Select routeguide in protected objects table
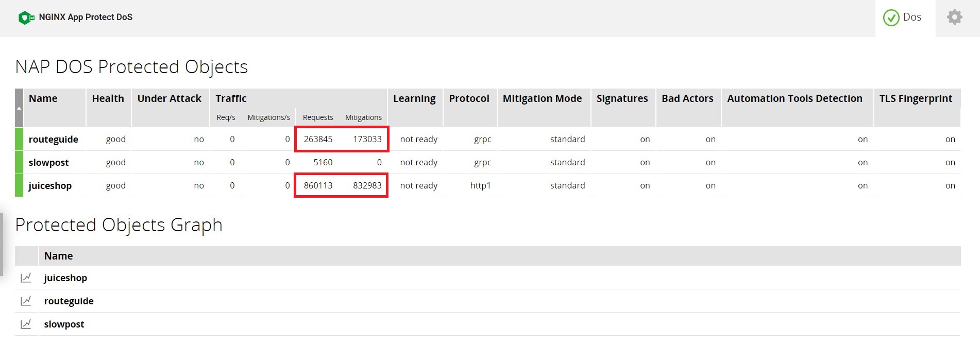Viewport: 980px width, 362px height. [x=54, y=139]
